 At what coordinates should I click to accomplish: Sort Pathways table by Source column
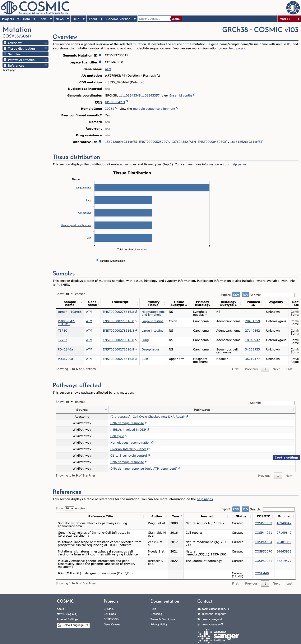(82, 410)
